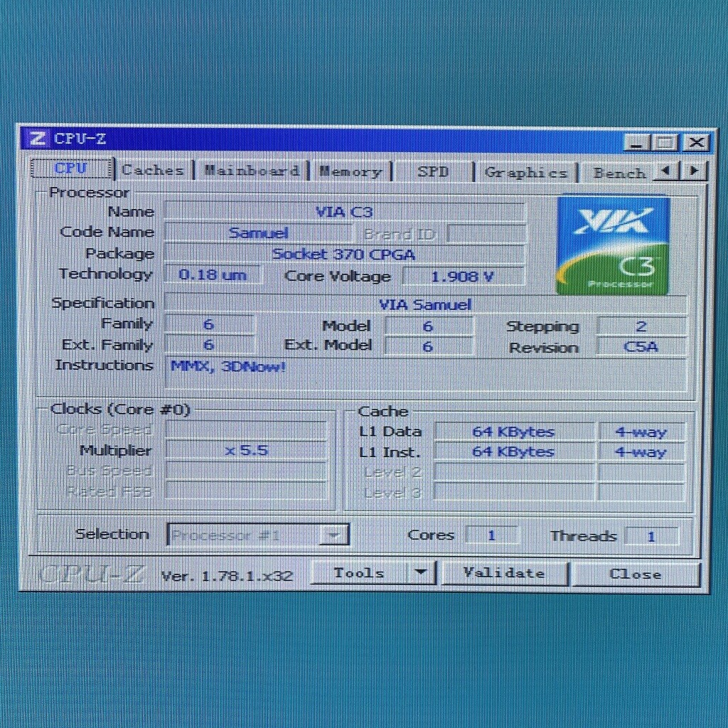Screen dimensions: 728x728
Task: Switch to the Caches tab
Action: (153, 170)
